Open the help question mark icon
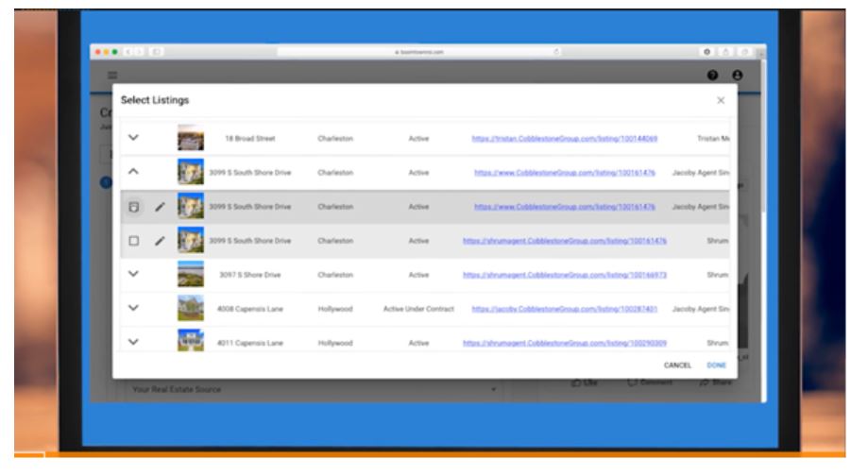This screenshot has height=476, width=868. [712, 76]
